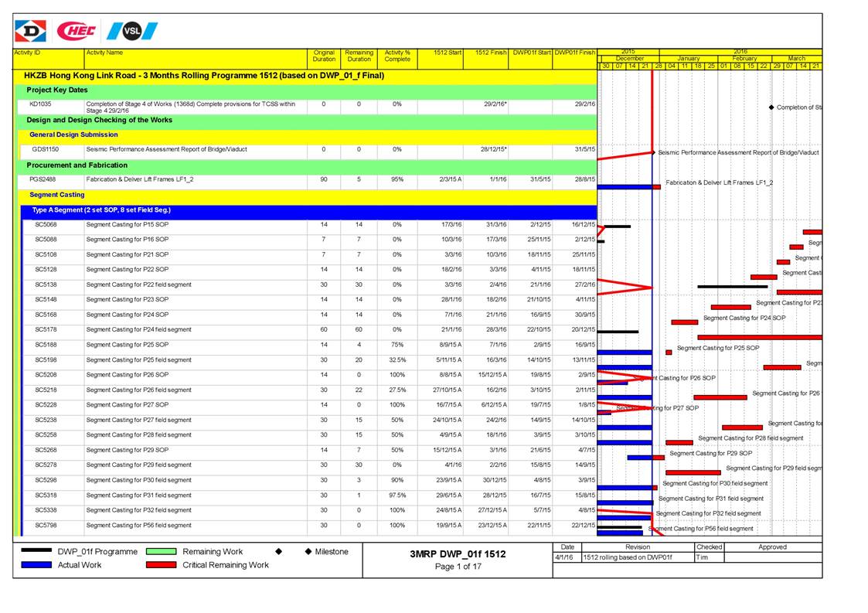Click March in the timeline header
Image resolution: width=868 pixels, height=613 pixels.
(797, 58)
